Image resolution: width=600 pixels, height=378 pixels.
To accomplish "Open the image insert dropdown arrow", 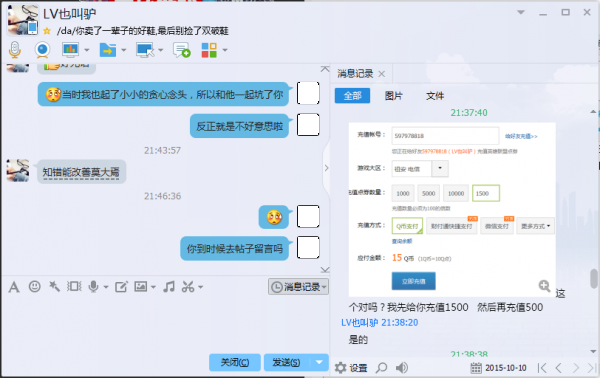I will pos(153,287).
